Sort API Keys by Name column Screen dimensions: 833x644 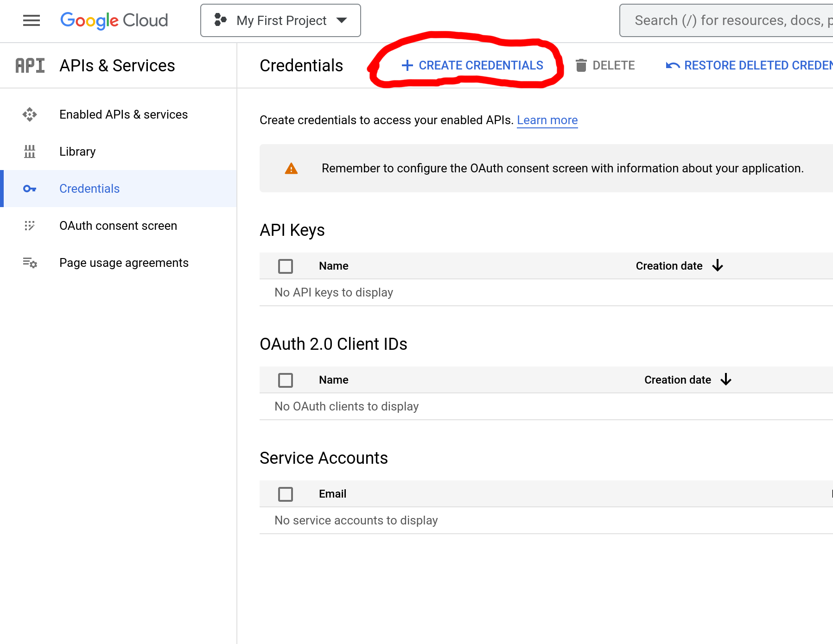coord(333,266)
